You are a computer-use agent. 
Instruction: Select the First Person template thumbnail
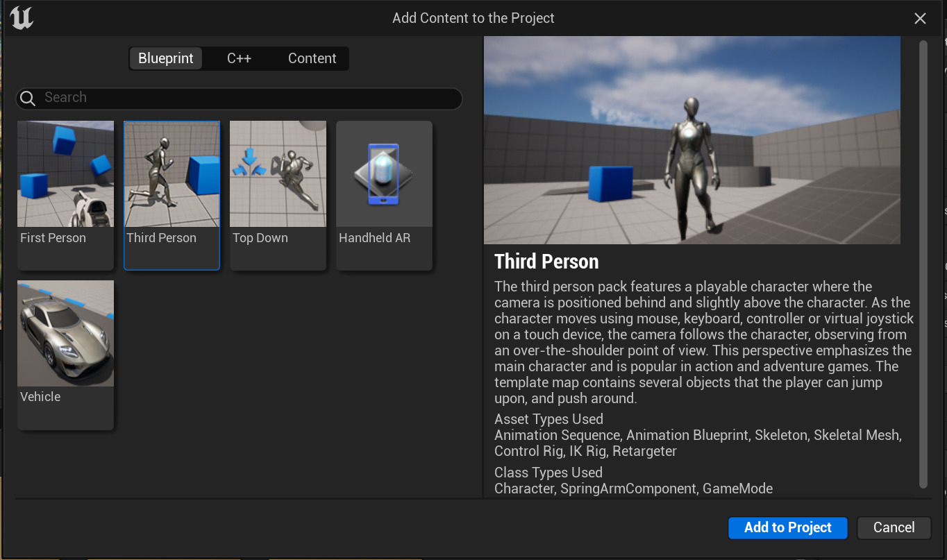coord(65,174)
